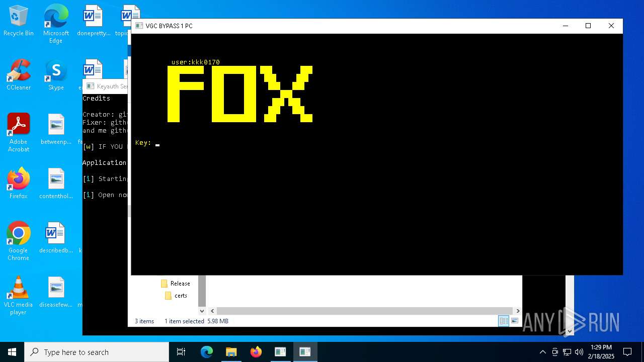Viewport: 644px width, 362px height.
Task: Select the doneprettу Word document icon
Action: click(x=94, y=21)
